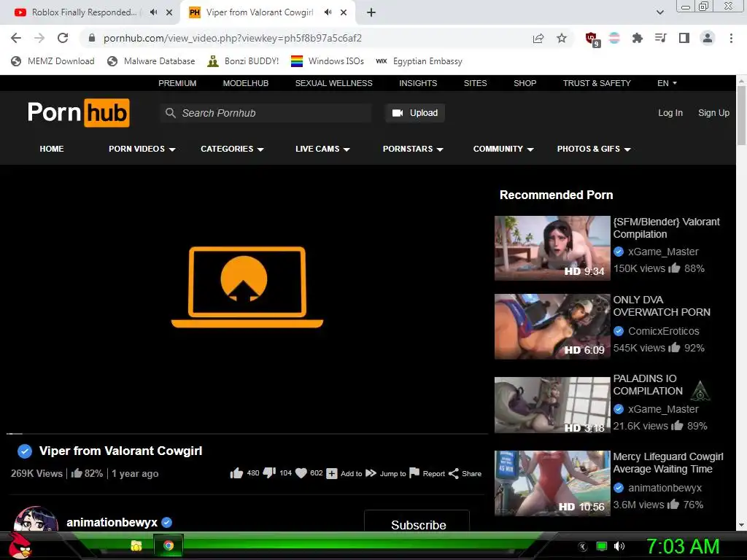Click into the Search Pornhub input field

tap(266, 113)
